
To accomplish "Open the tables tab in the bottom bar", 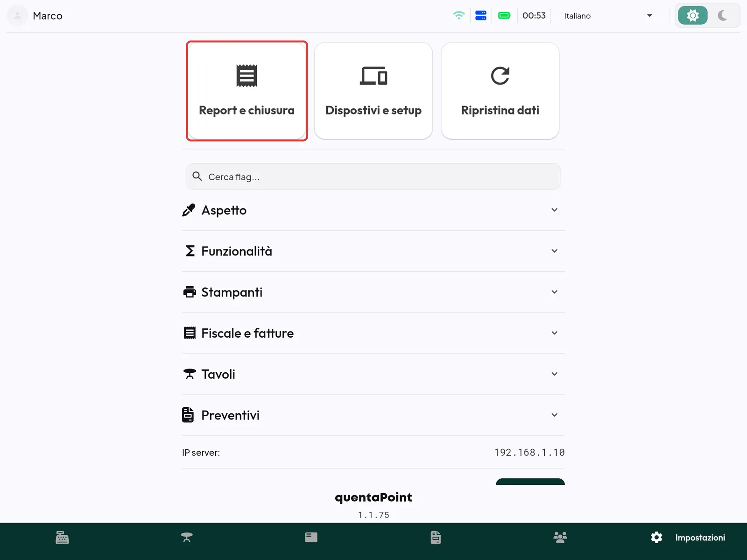I will [187, 538].
